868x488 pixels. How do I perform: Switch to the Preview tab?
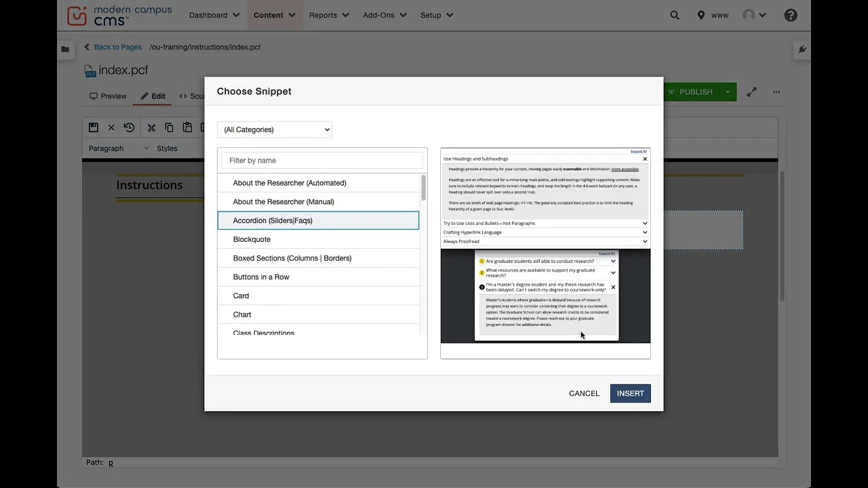[x=108, y=96]
